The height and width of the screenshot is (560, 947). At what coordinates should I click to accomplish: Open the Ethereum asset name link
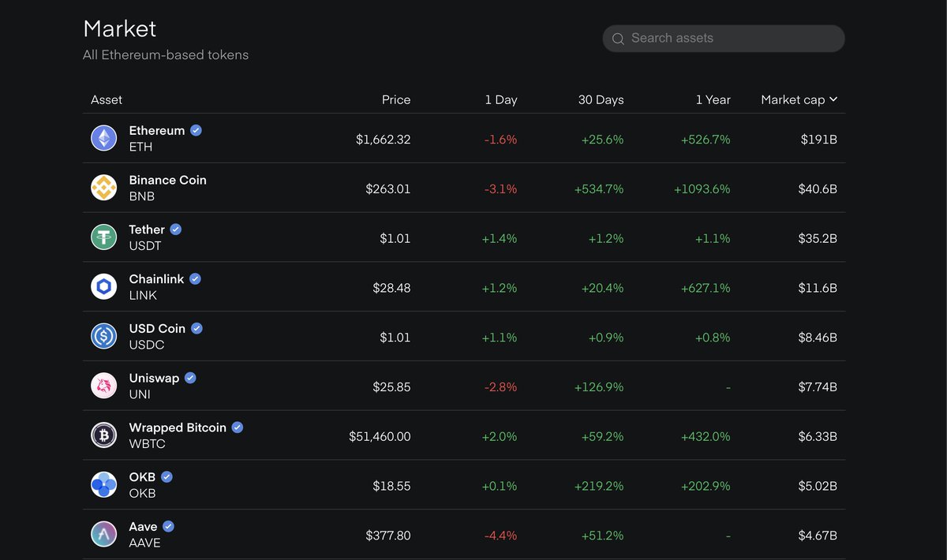[x=157, y=130]
